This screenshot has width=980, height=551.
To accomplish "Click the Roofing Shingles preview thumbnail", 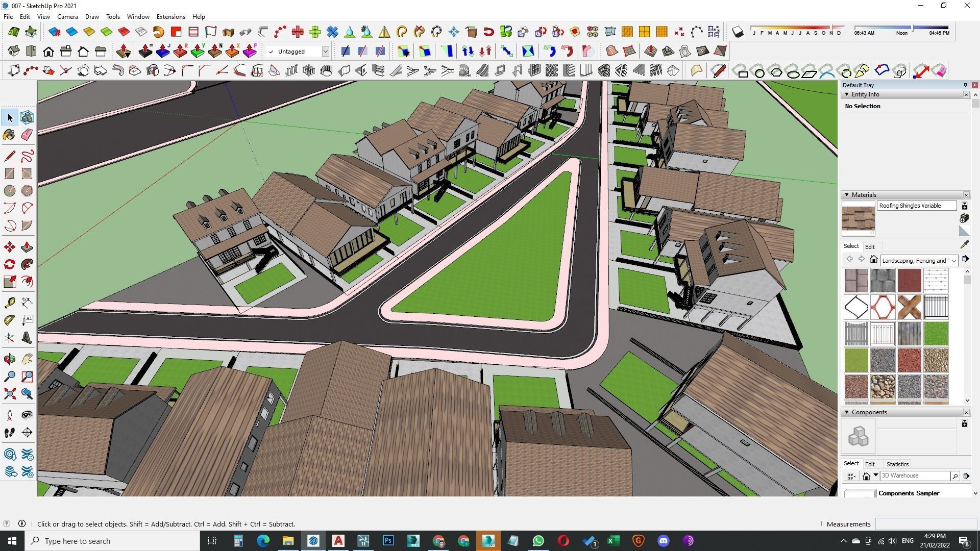I will coord(858,219).
